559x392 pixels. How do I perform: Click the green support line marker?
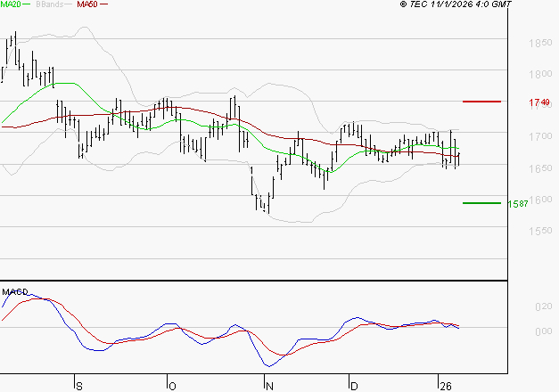[x=481, y=203]
